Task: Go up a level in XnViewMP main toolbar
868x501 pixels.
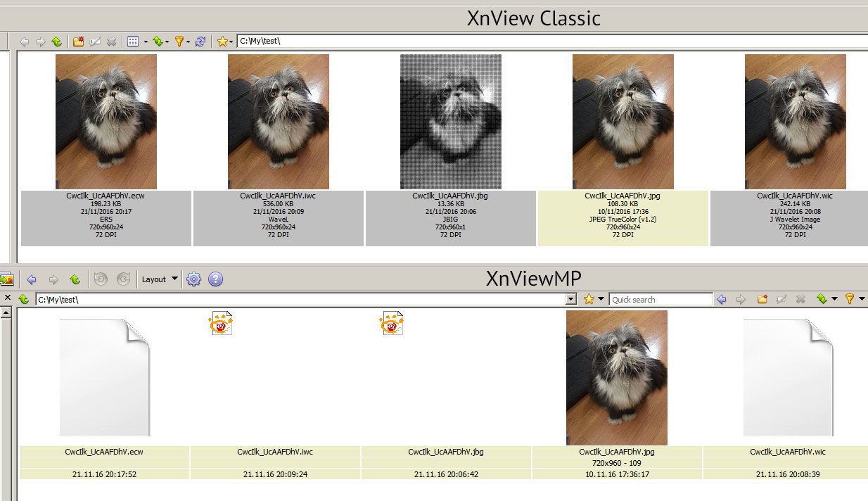Action: click(x=75, y=279)
